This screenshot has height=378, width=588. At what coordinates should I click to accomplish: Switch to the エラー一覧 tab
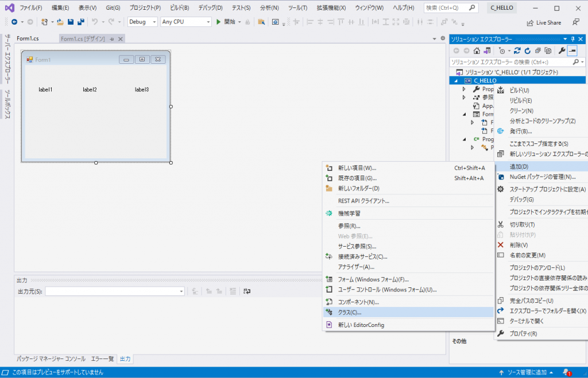(102, 359)
